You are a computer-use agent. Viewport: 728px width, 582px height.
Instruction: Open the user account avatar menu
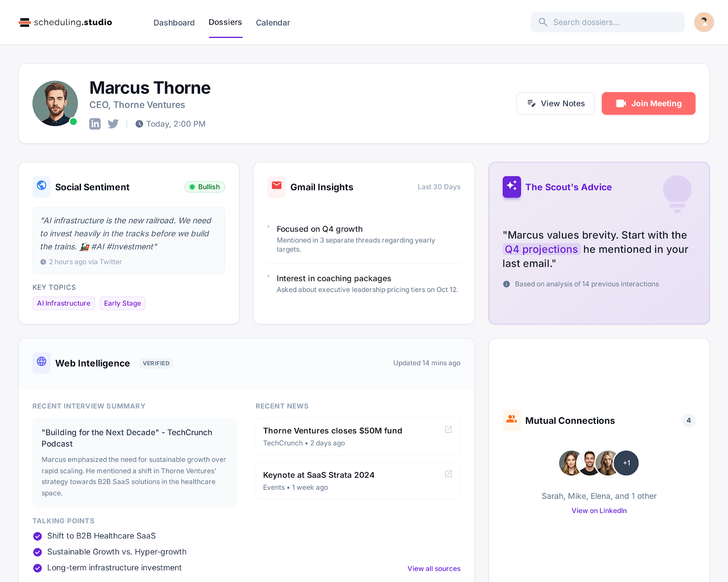point(704,22)
